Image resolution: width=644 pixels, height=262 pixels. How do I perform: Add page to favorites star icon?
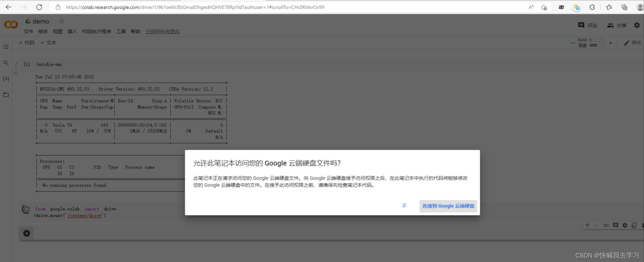pos(544,7)
